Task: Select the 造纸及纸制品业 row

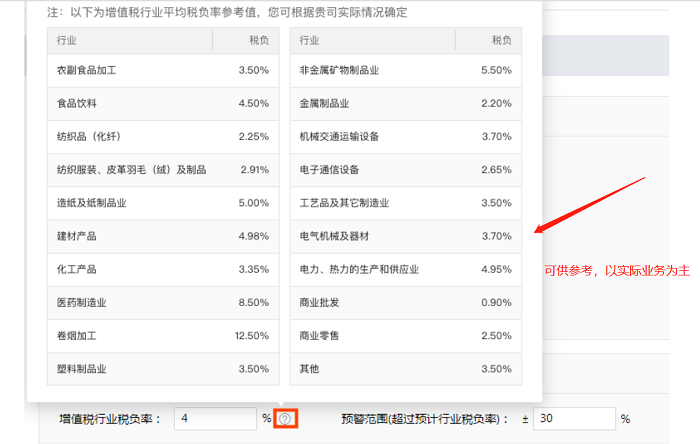Action: pyautogui.click(x=162, y=203)
